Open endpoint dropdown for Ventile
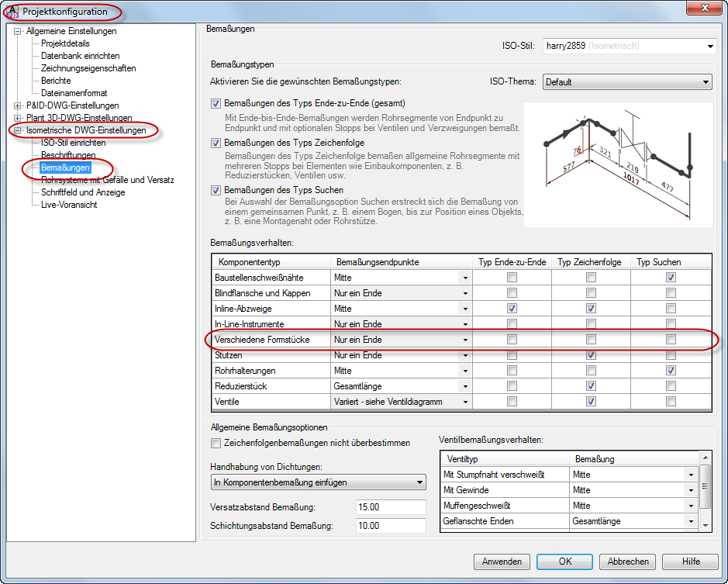Image resolution: width=728 pixels, height=584 pixels. [464, 402]
